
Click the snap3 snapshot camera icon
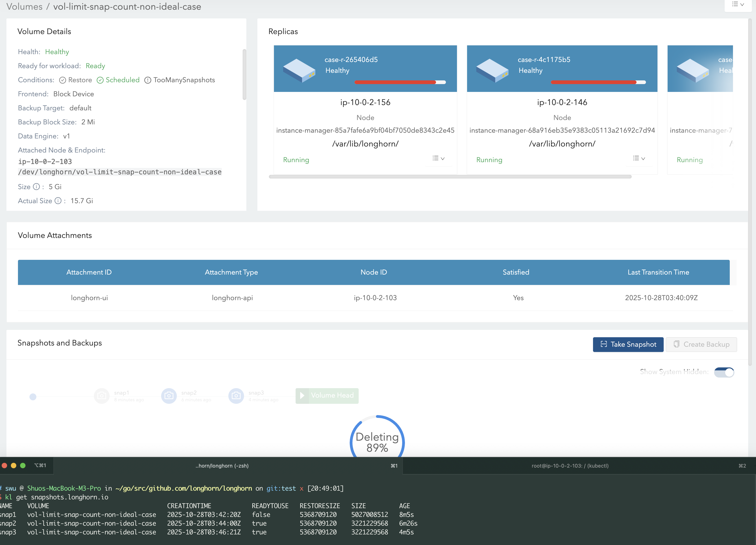(236, 396)
